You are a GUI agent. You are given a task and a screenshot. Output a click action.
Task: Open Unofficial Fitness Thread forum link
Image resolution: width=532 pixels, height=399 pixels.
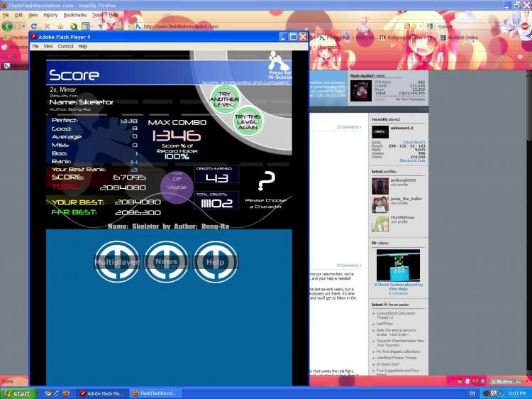click(397, 358)
